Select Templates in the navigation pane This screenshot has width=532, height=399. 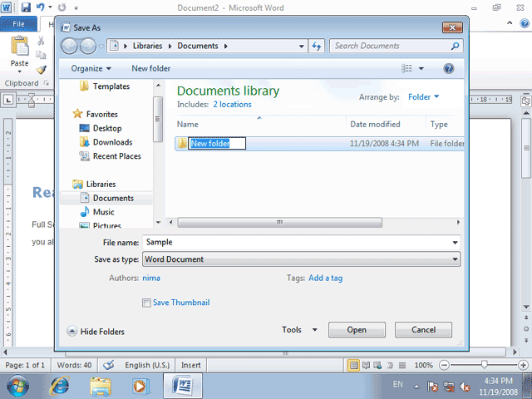pyautogui.click(x=111, y=86)
